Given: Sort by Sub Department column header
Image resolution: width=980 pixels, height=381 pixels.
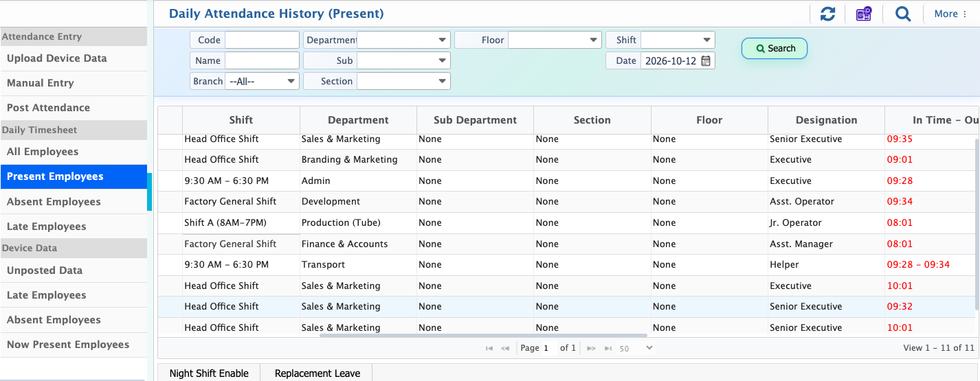Looking at the screenshot, I should [475, 120].
